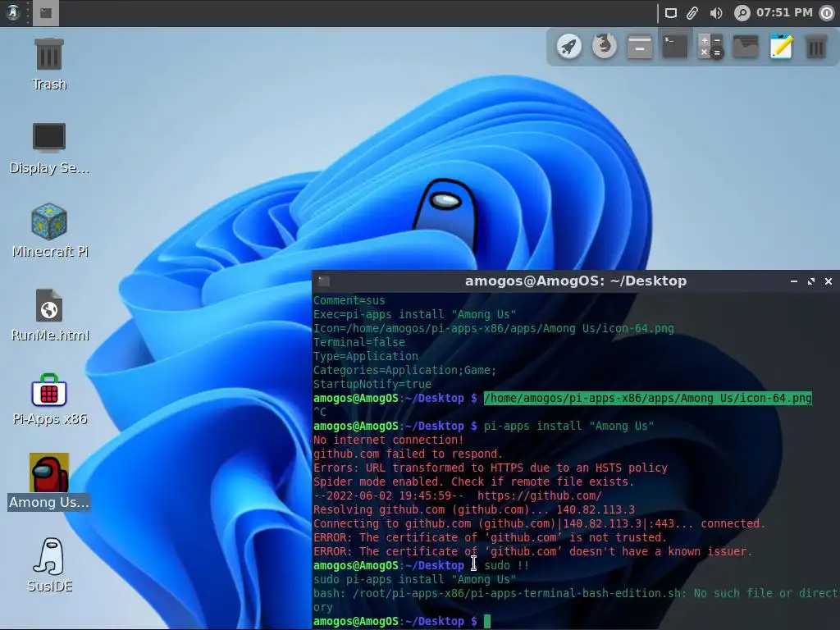
Task: Click 'github.com failed to respond.' line
Action: point(409,454)
